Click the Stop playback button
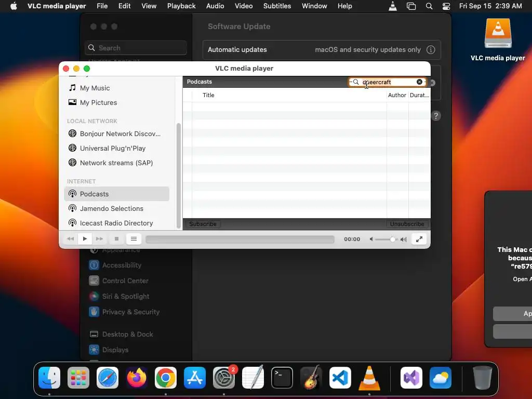 coord(116,239)
